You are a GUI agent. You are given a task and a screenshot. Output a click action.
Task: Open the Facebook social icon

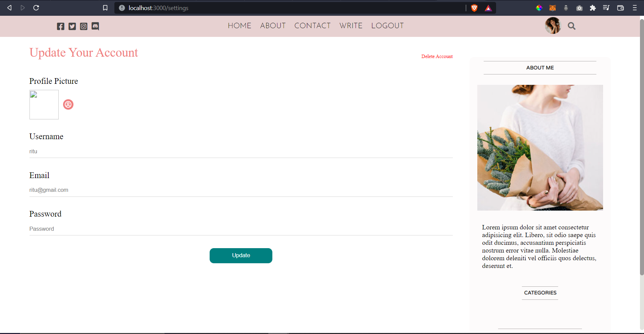click(x=60, y=26)
